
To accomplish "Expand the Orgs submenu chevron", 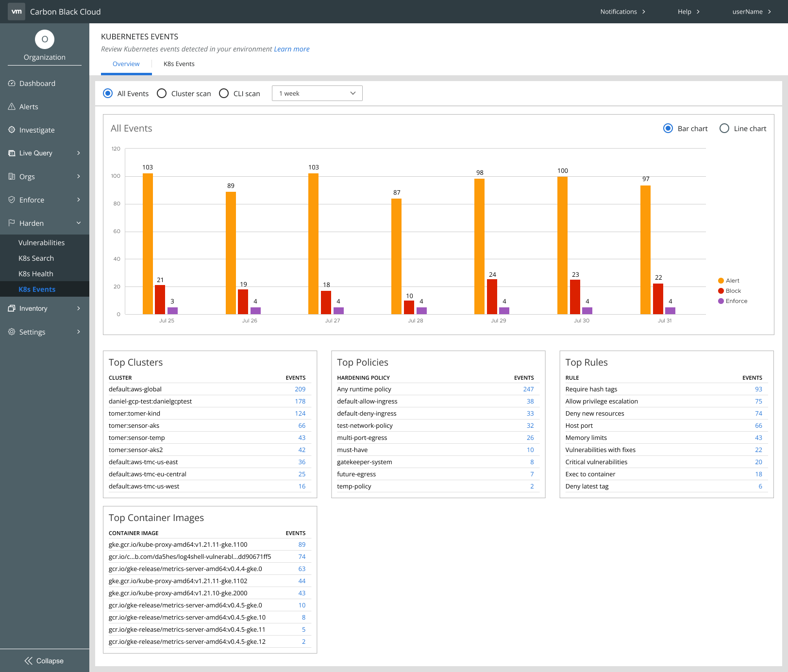I will click(x=79, y=176).
